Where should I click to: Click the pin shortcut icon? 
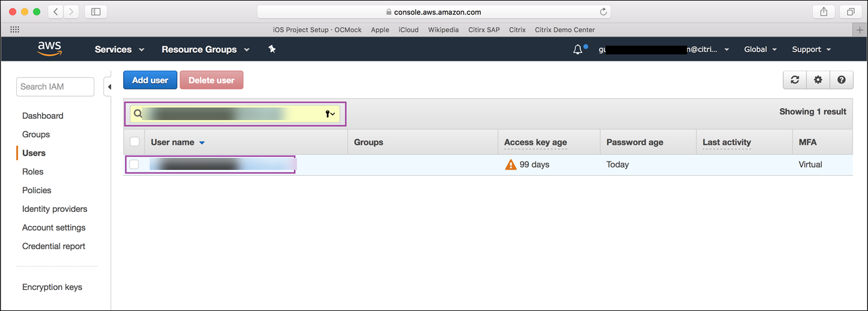coord(272,49)
